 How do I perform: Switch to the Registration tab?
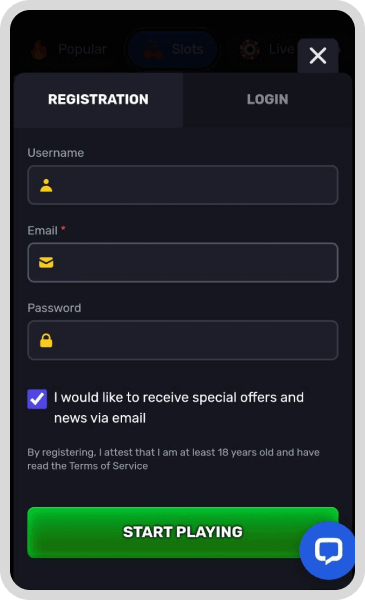(98, 99)
